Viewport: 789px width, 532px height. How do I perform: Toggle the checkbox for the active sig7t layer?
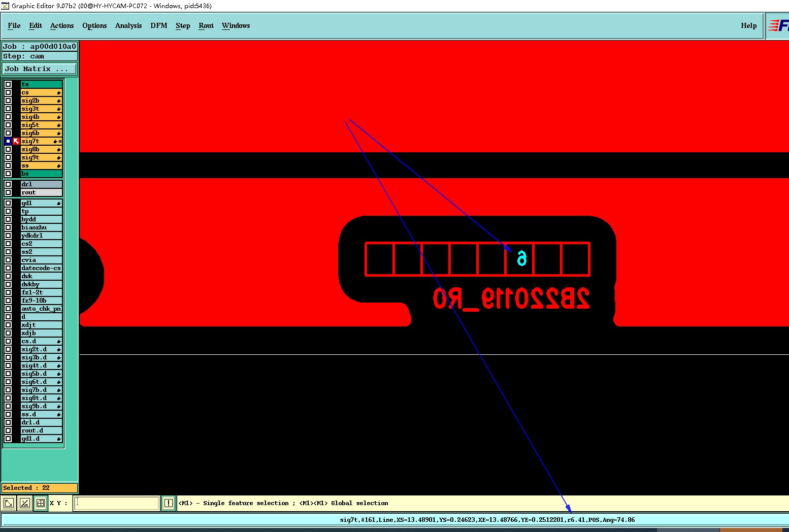[x=8, y=141]
